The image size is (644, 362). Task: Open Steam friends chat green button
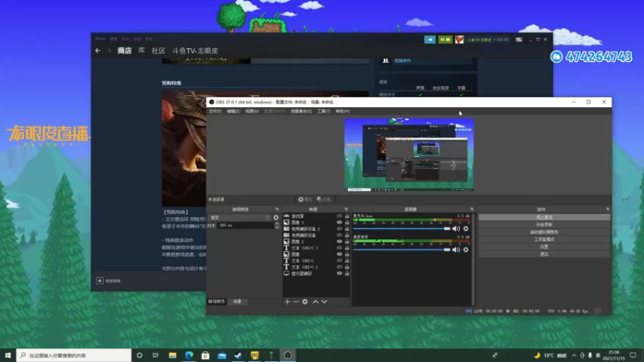[445, 39]
